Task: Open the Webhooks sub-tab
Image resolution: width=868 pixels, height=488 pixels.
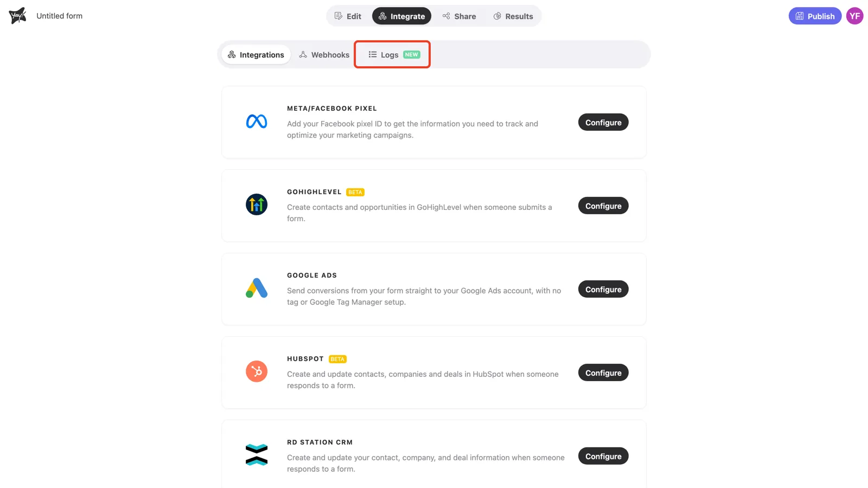Action: point(324,55)
